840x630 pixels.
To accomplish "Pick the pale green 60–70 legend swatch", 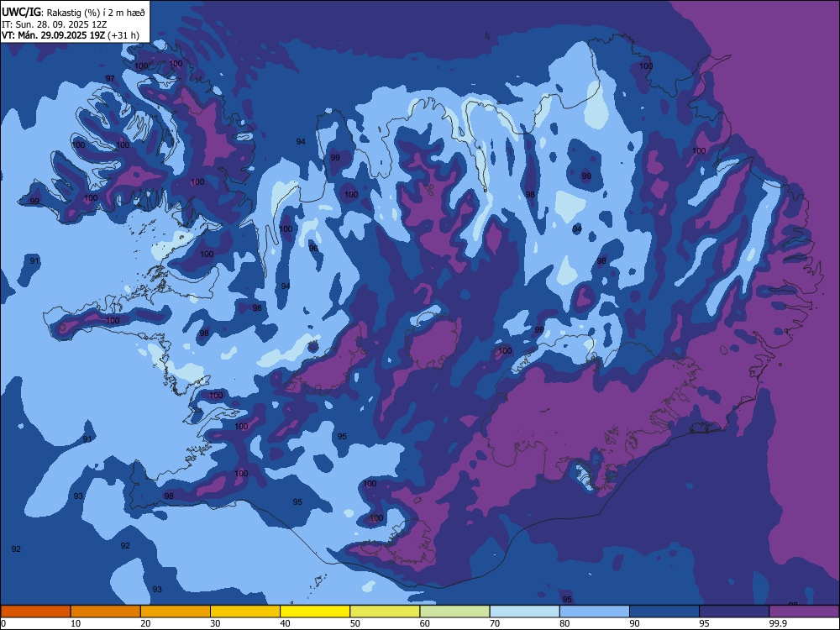I will [x=454, y=612].
